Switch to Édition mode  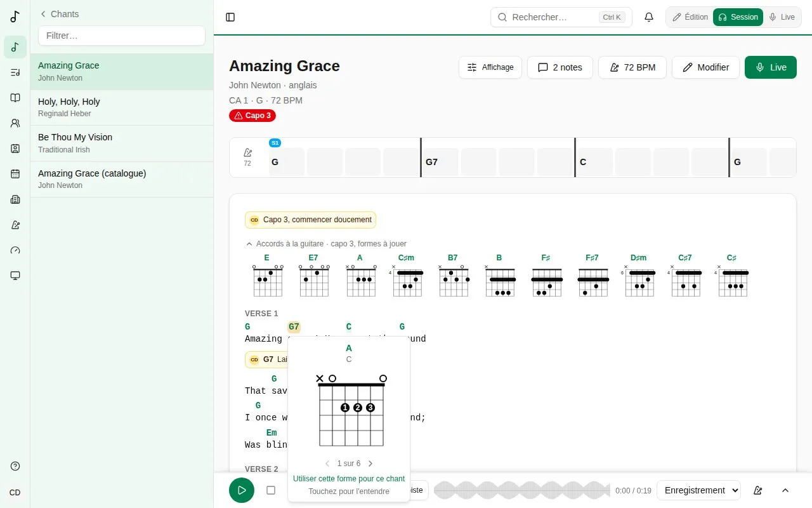[x=690, y=17]
